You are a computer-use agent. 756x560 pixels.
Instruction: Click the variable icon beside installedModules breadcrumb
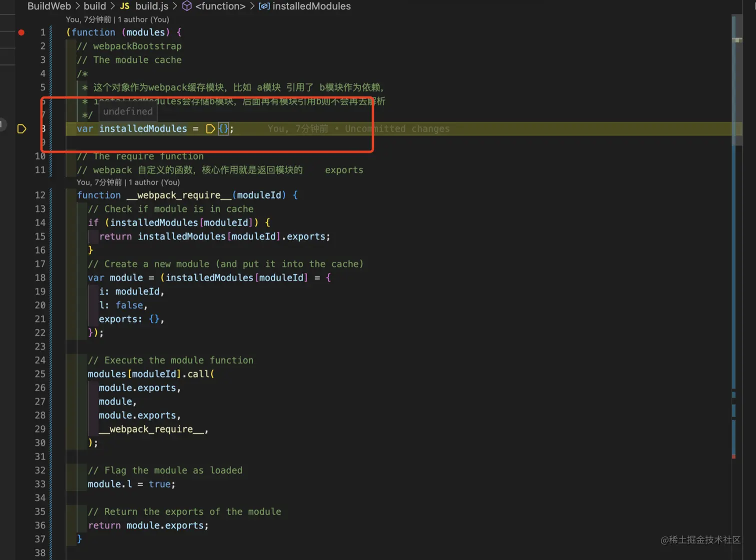[x=264, y=6]
